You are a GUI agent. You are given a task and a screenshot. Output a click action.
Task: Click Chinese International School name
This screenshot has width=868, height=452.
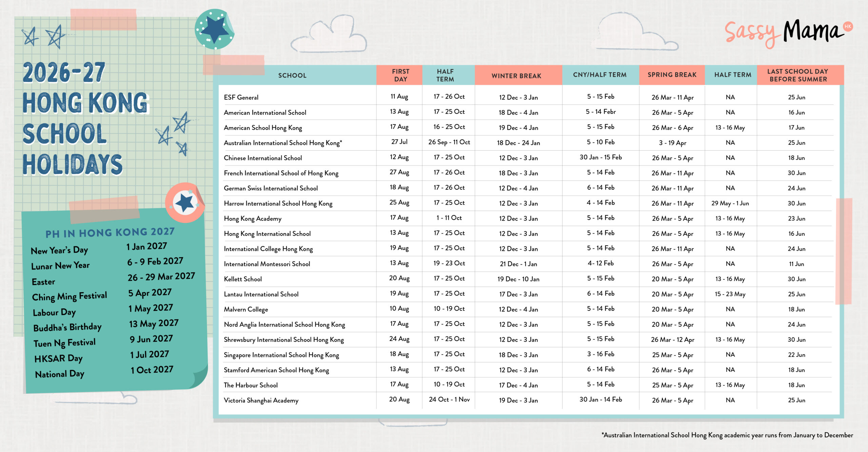pos(263,158)
